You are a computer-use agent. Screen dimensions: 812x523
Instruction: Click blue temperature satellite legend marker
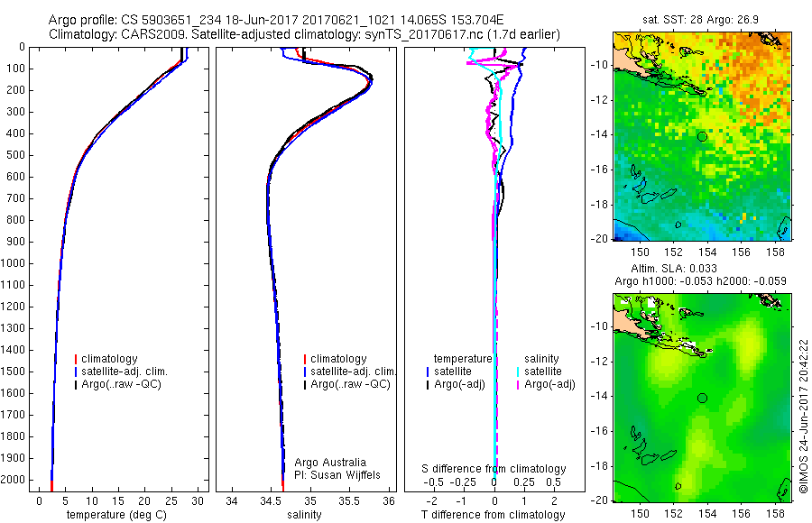(x=428, y=372)
